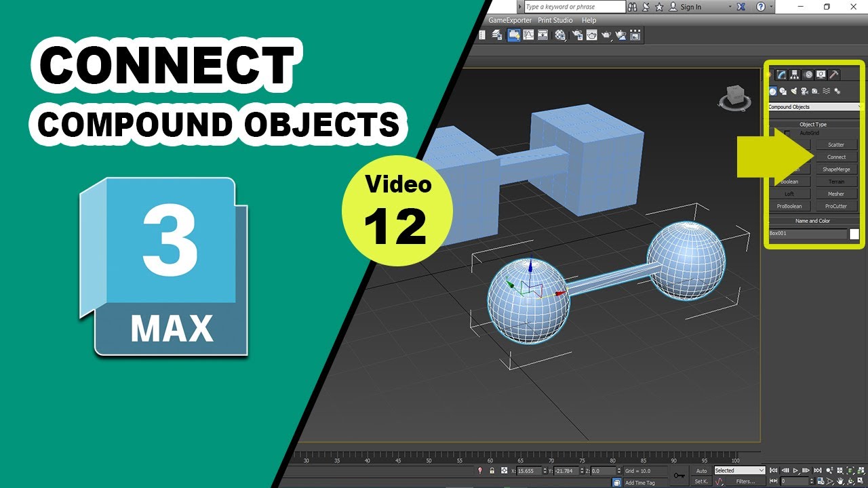Click the Box001 name field
Screen dimensions: 868x488
tap(808, 233)
